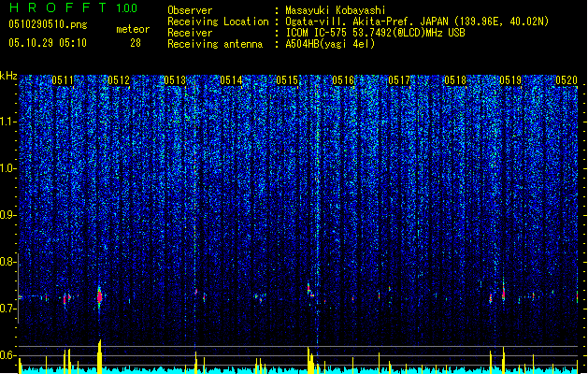This screenshot has width=588, height=374.
Task: Click time marker 0516
Action: [x=343, y=80]
